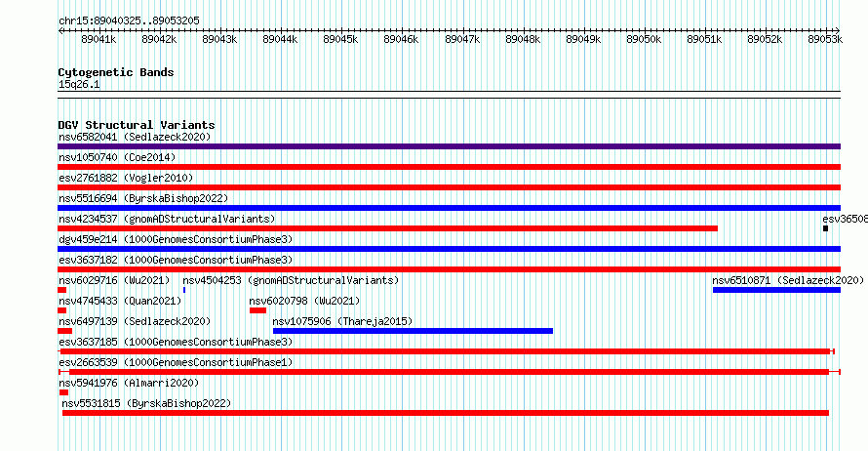The width and height of the screenshot is (868, 451).
Task: Open nsv6029716 (Wu2021) variant label
Action: click(x=114, y=280)
